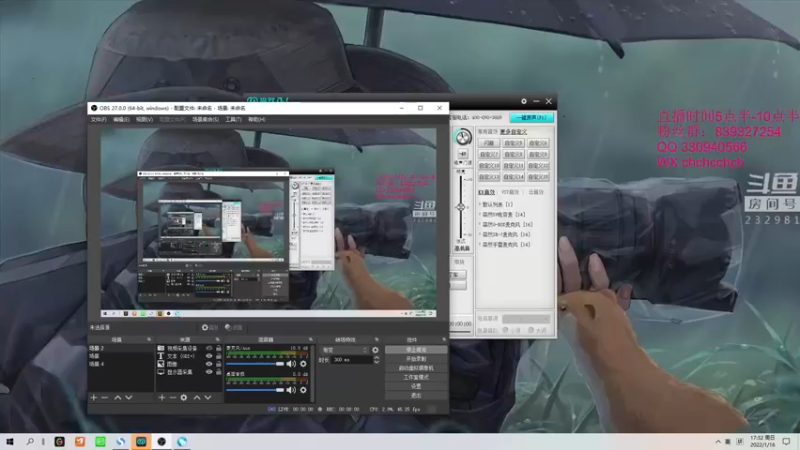Click the Filters button above docks

tap(234, 328)
